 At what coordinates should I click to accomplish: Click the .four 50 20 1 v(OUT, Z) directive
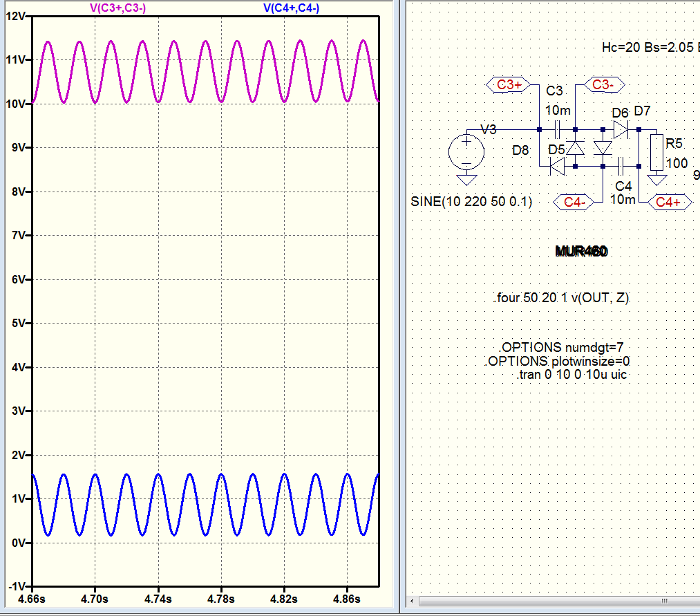562,297
